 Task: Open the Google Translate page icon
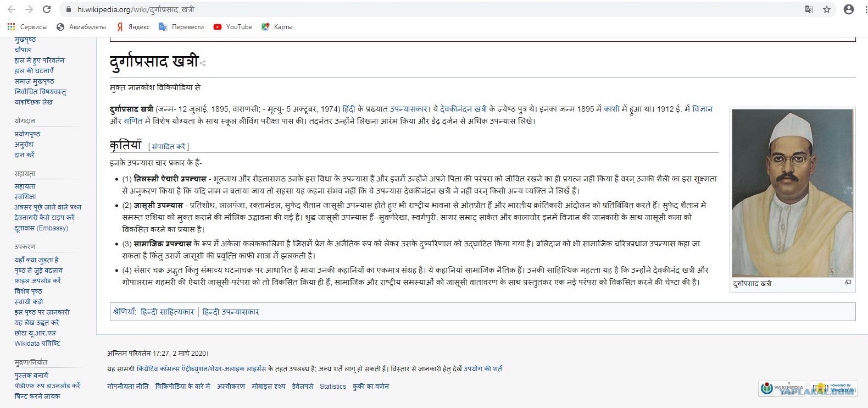809,9
